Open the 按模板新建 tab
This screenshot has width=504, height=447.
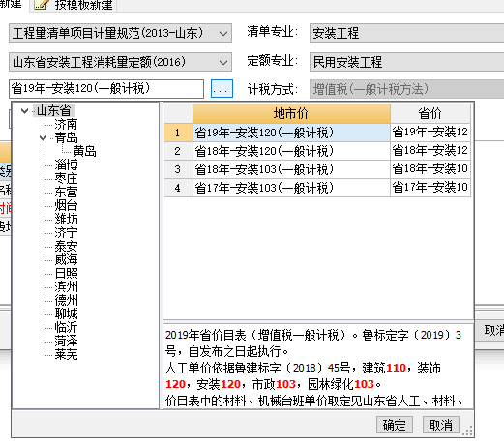click(74, 5)
